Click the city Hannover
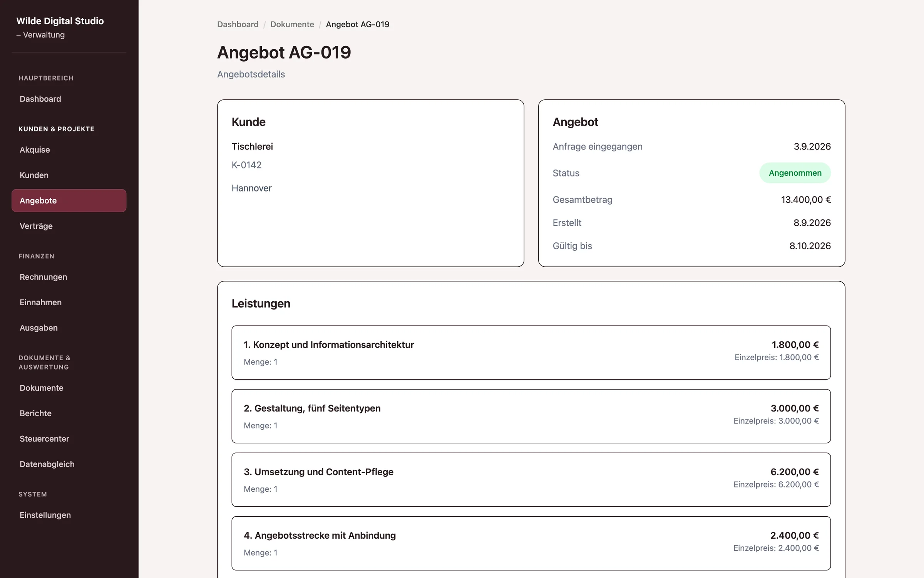 click(252, 188)
